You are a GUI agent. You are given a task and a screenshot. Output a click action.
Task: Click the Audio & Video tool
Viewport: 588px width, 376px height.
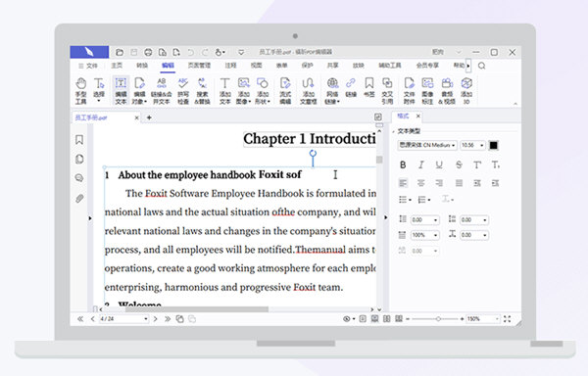[447, 91]
